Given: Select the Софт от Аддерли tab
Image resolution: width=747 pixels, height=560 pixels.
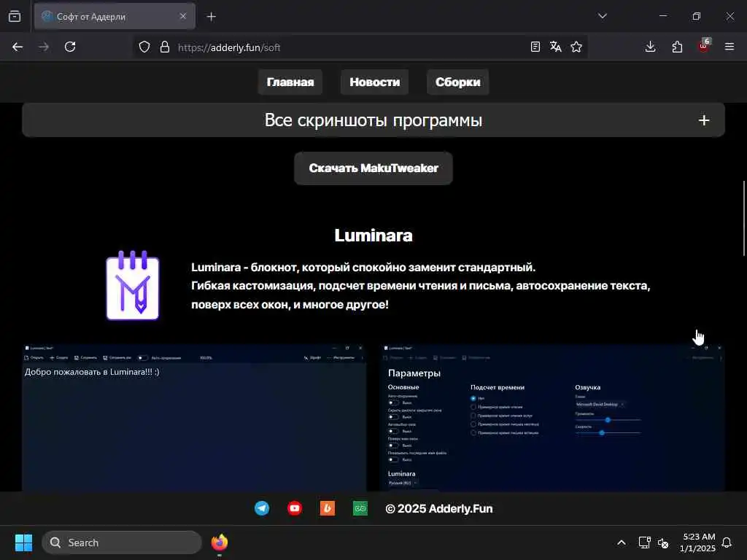Looking at the screenshot, I should [115, 17].
